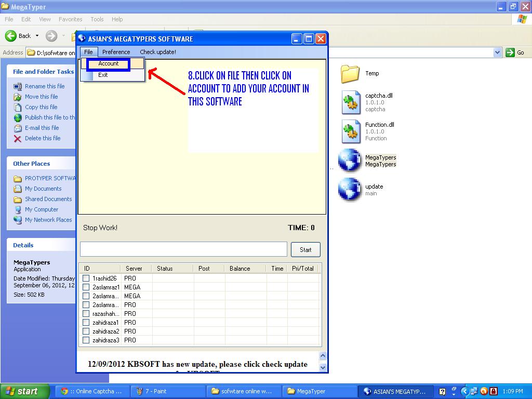Click the Pri/Total column header
The image size is (532, 399).
pos(303,269)
